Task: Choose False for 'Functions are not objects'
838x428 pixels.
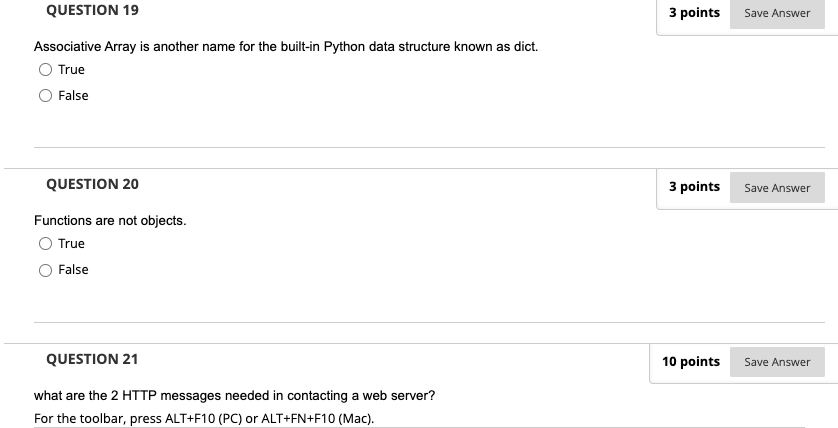Action: pos(45,270)
